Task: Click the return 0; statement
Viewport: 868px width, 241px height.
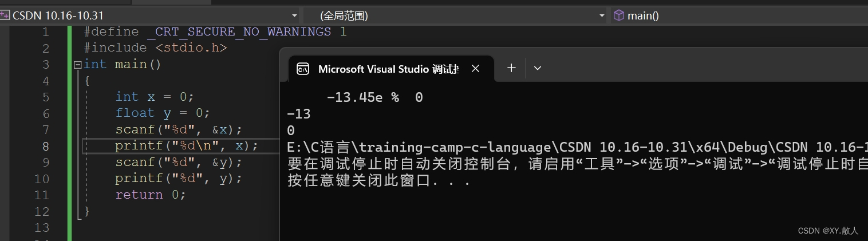Action: click(151, 195)
